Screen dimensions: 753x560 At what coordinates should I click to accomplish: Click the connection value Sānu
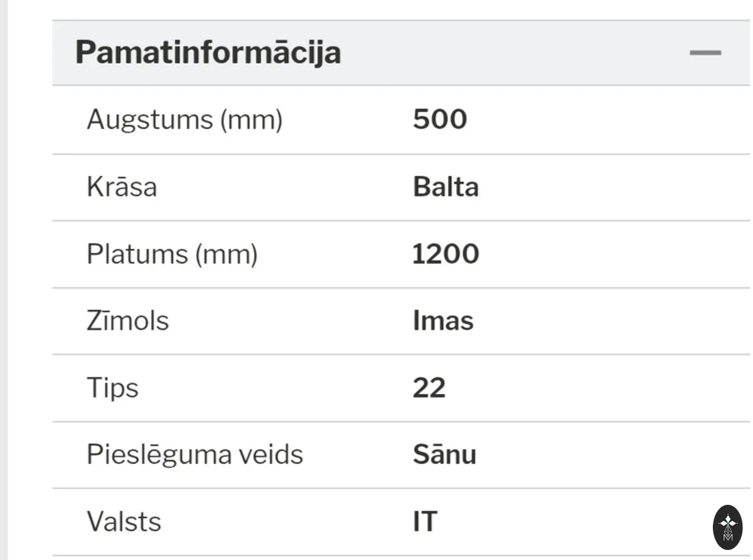[444, 455]
